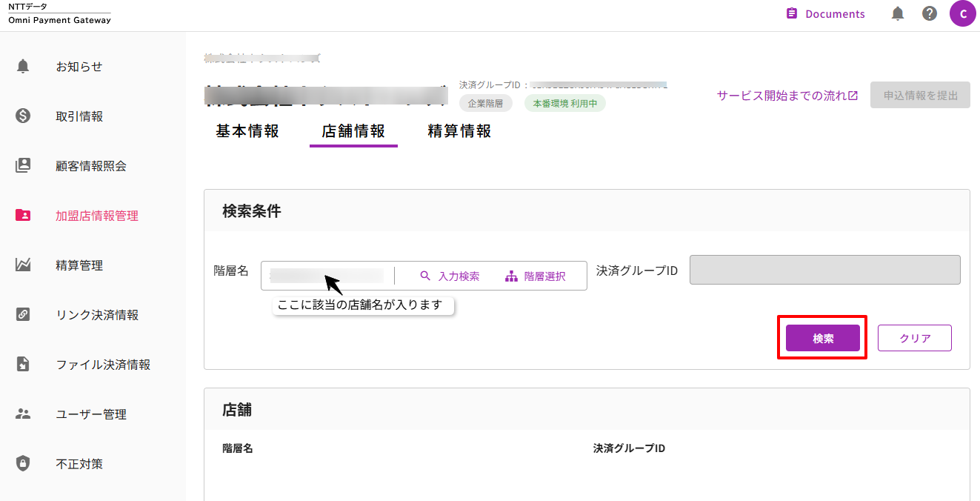The width and height of the screenshot is (980, 501).
Task: Go to リンク決済情報 menu item
Action: pos(97,315)
